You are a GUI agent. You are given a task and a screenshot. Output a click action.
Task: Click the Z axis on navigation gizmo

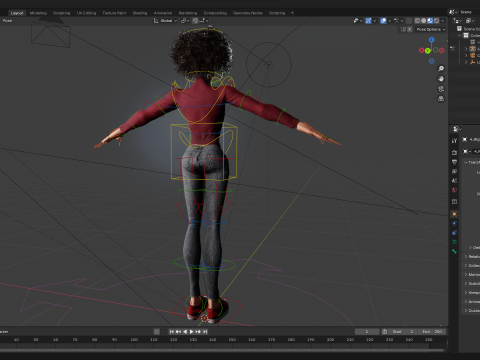432,40
